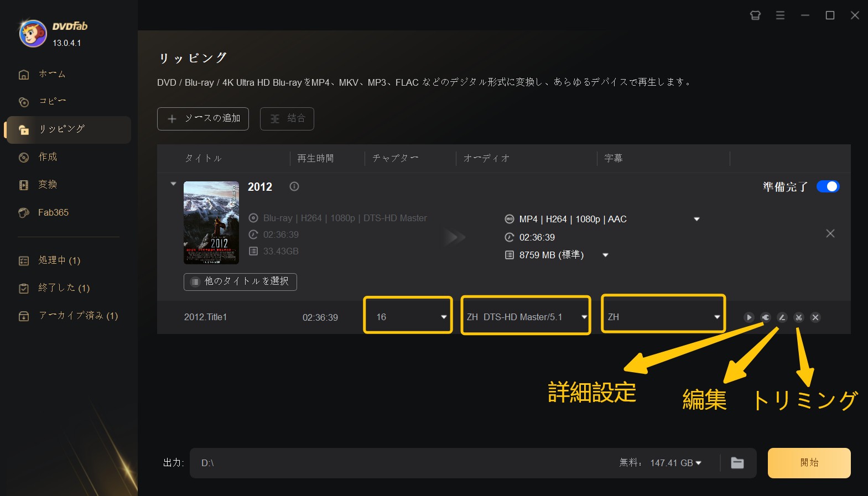
Task: Click the DVDFab monkey logo
Action: click(x=33, y=33)
